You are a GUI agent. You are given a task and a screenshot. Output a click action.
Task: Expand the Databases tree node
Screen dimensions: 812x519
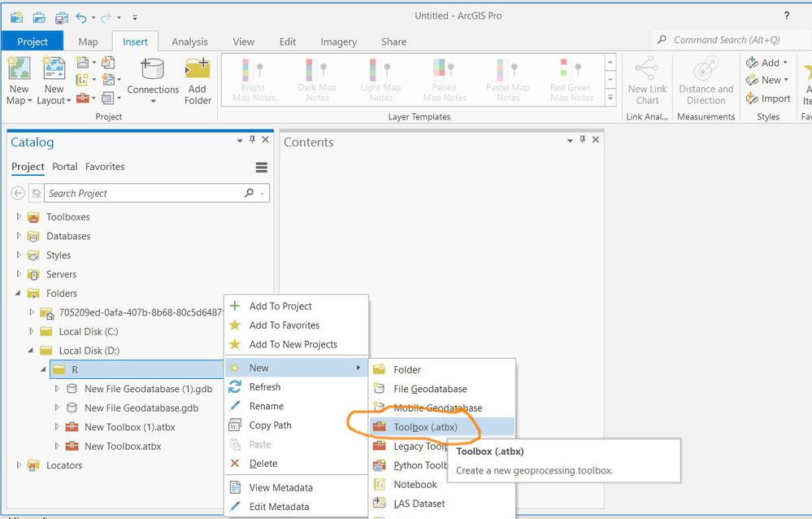[19, 235]
